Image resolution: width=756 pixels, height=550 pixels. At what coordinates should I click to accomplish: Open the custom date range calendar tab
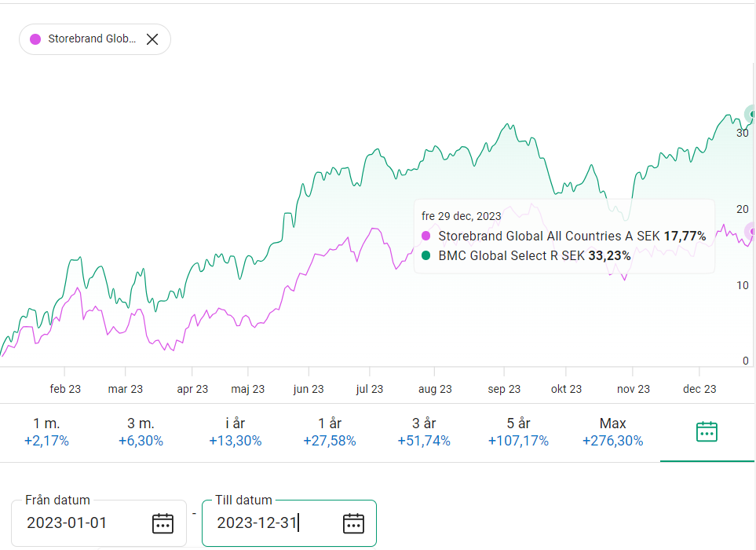(x=707, y=431)
